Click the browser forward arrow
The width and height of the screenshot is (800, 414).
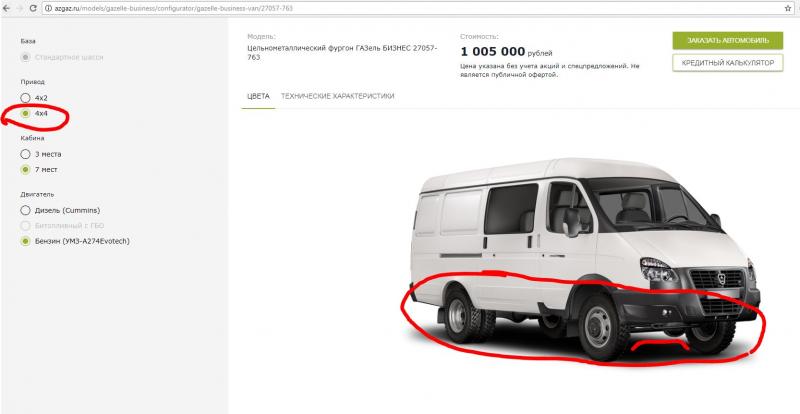(19, 8)
